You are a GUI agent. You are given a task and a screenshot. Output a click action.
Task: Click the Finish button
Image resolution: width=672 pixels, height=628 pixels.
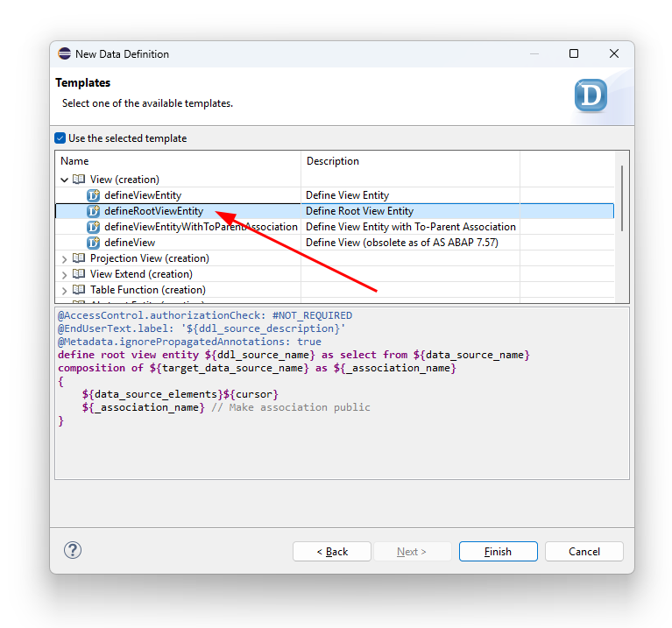click(x=498, y=551)
